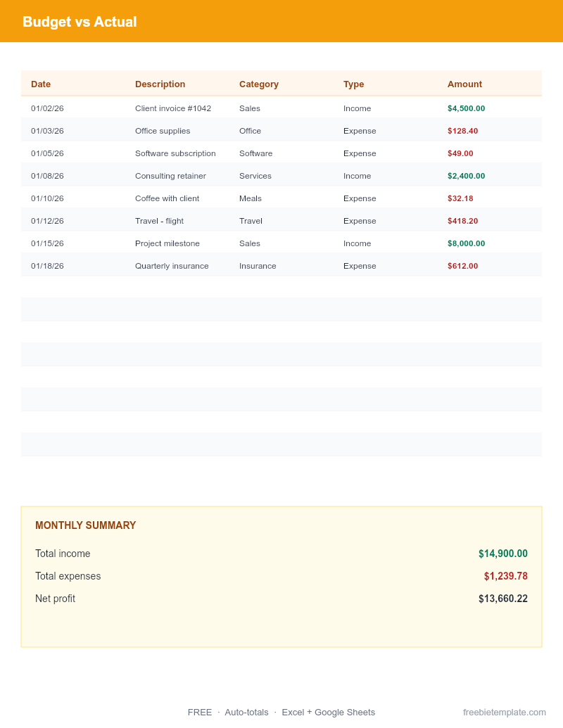Select the Consulting retainer cell
The height and width of the screenshot is (728, 563).
[170, 176]
